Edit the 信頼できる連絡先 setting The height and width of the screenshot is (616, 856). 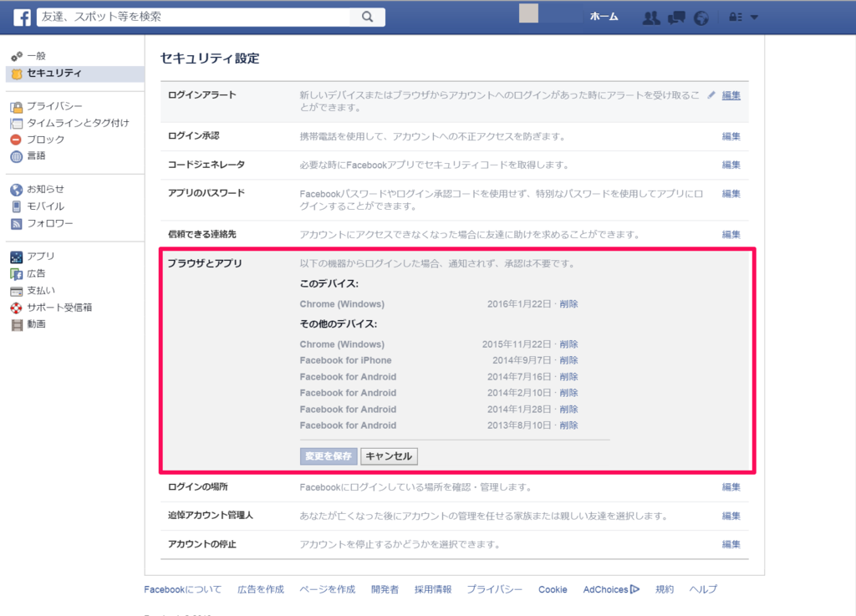tap(731, 235)
